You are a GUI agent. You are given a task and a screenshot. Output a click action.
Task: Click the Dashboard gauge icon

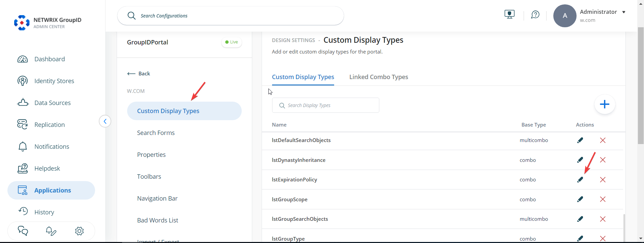(23, 59)
